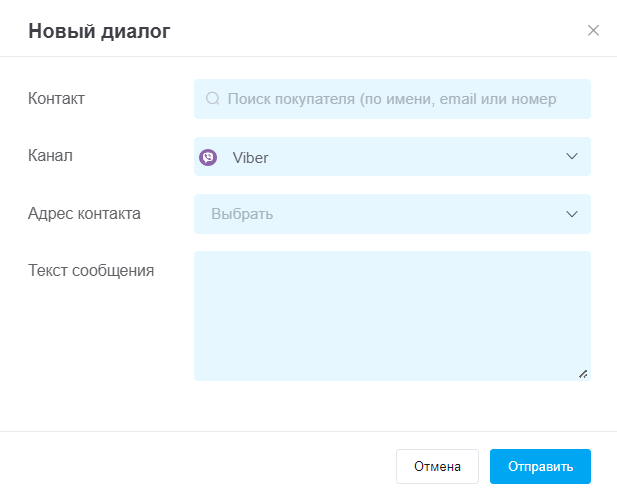Click the Контакт field label

(56, 98)
